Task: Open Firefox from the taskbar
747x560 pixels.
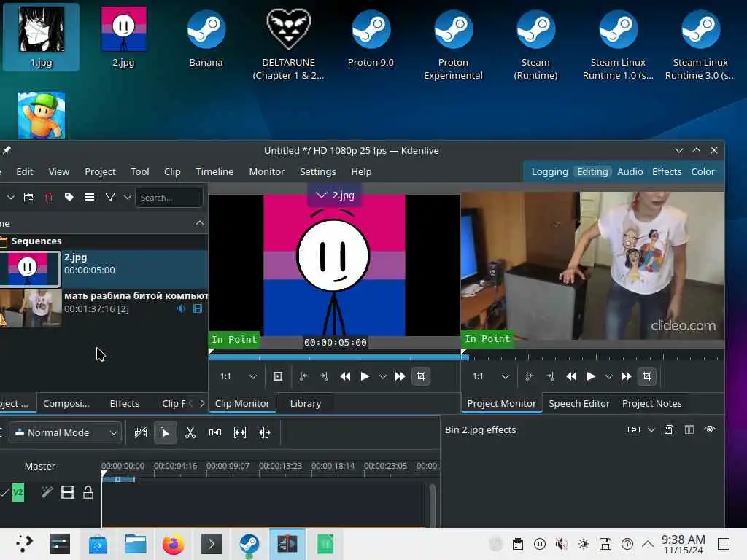Action: point(174,544)
